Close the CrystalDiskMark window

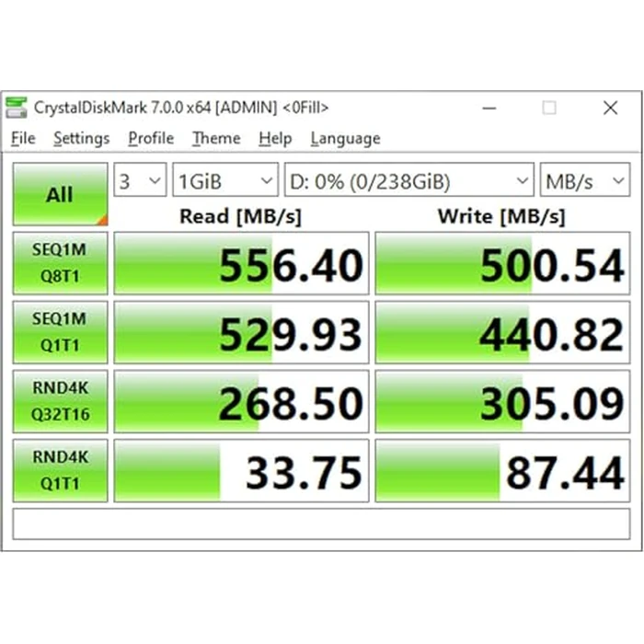610,108
